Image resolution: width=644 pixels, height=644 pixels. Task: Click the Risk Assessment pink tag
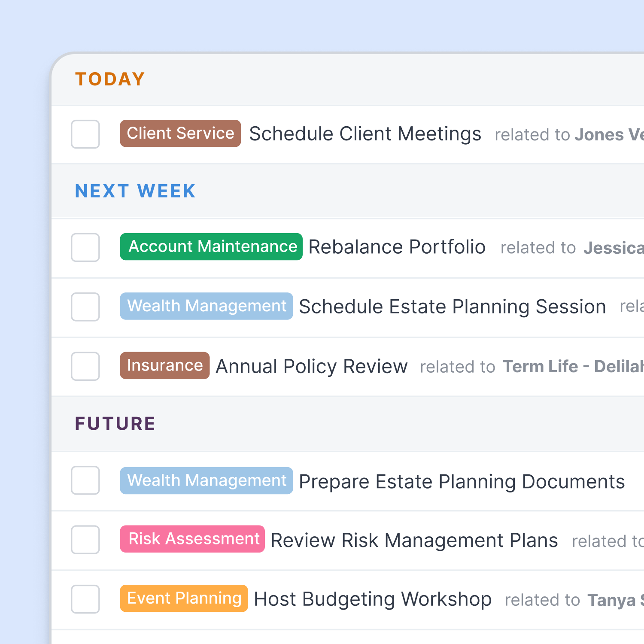[x=192, y=539]
